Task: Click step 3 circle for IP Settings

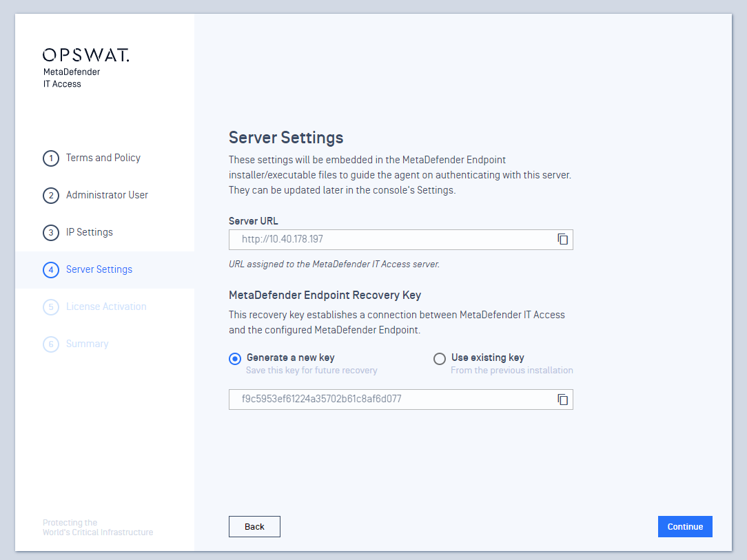Action: tap(51, 232)
